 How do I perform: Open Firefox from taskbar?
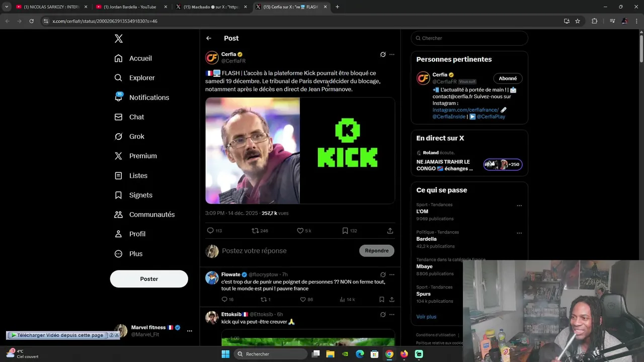tap(404, 354)
